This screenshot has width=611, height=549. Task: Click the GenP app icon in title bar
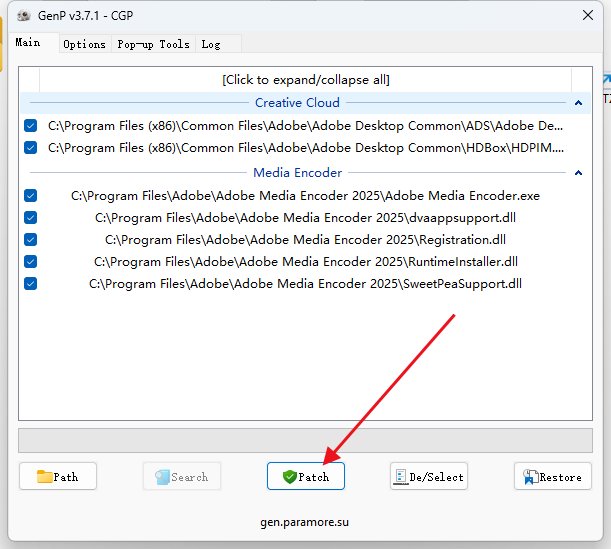[24, 16]
